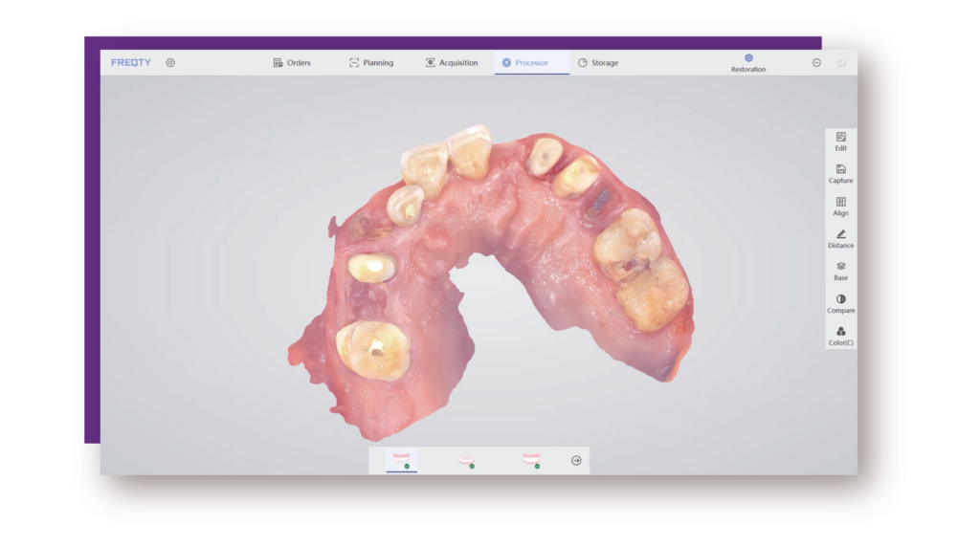Choose the Distance measuring tool

(x=840, y=239)
